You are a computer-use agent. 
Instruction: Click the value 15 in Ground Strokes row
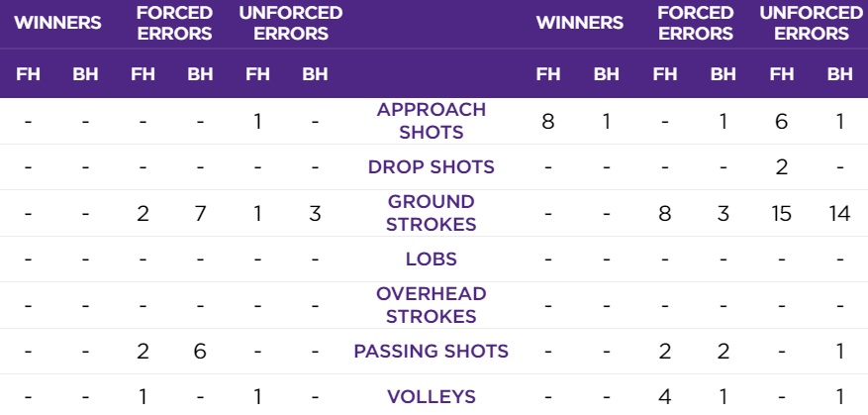781,212
